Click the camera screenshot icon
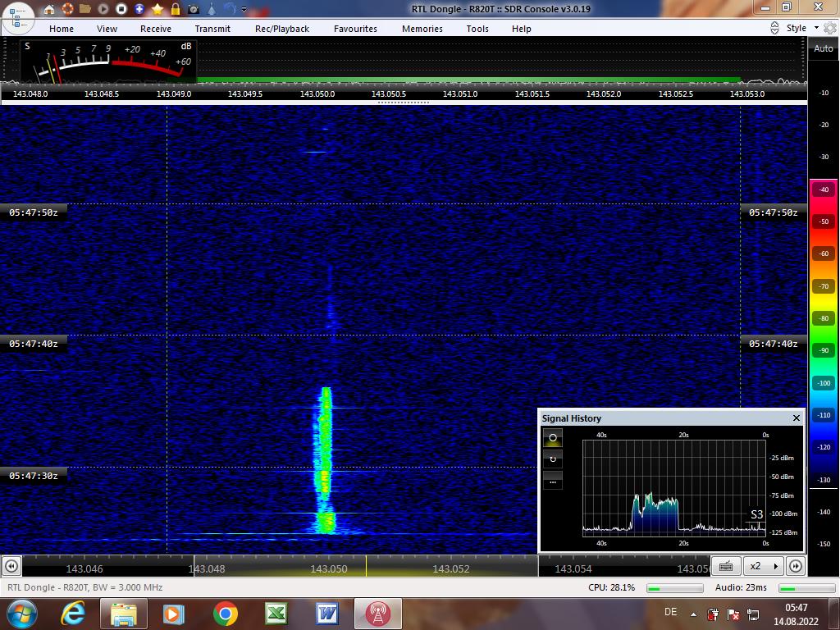The image size is (840, 630). (x=194, y=9)
